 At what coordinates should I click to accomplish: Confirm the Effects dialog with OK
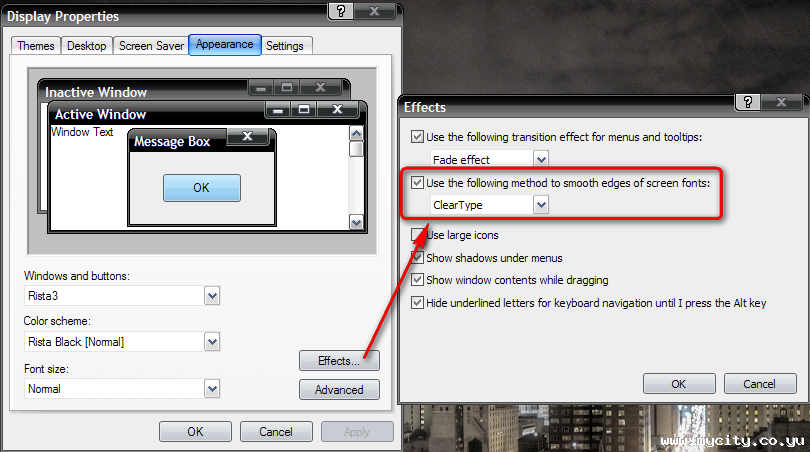click(x=679, y=384)
